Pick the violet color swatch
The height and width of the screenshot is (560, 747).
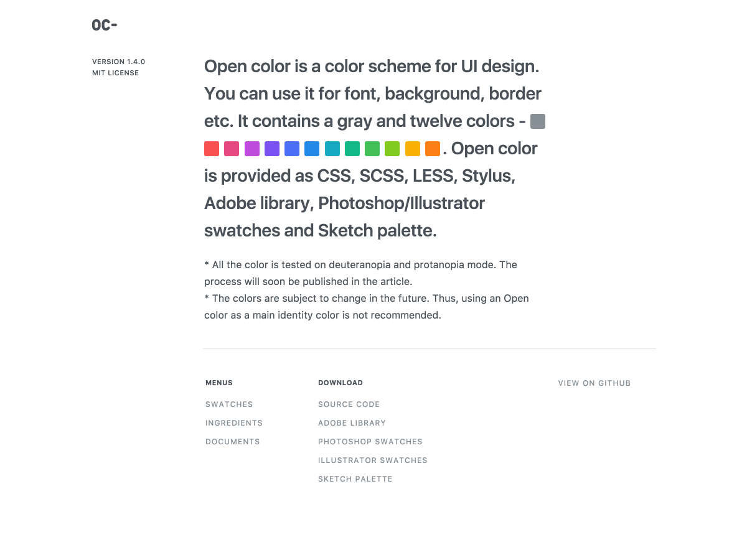pyautogui.click(x=272, y=149)
